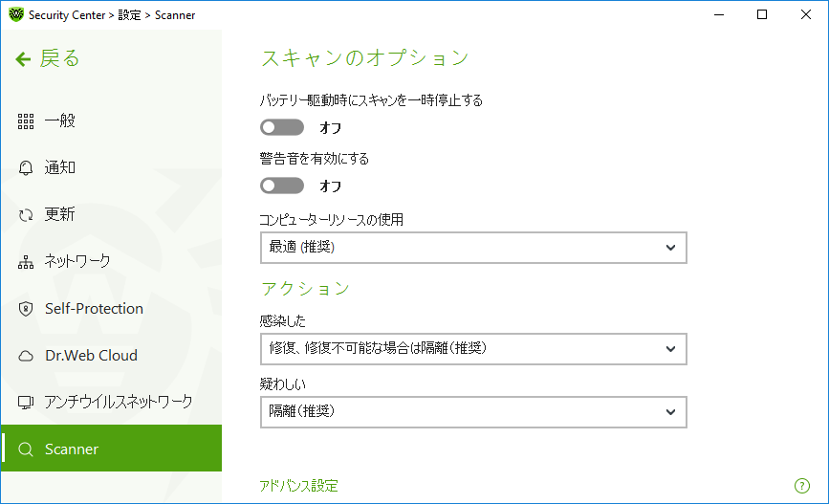This screenshot has width=829, height=504.
Task: Click the ネットワーク network icon
Action: (26, 262)
